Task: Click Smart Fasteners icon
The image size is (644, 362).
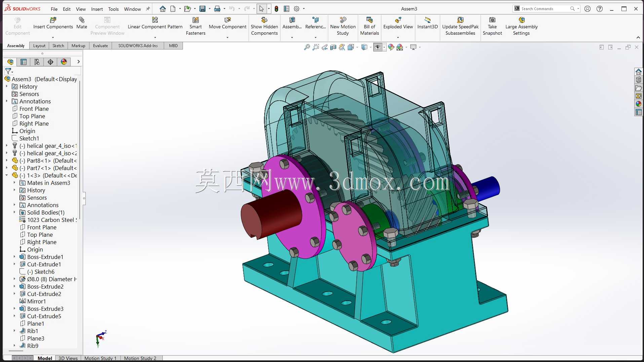Action: (195, 26)
